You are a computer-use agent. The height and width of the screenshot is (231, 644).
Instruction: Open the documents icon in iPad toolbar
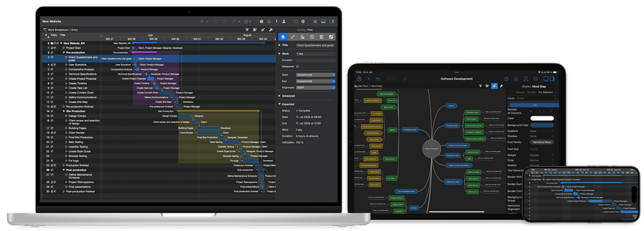(x=359, y=78)
